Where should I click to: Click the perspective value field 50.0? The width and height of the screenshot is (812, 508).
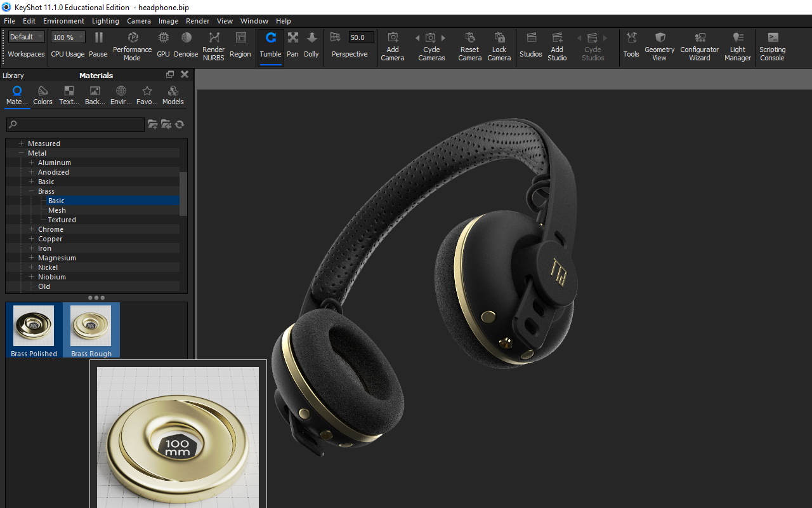tap(361, 37)
